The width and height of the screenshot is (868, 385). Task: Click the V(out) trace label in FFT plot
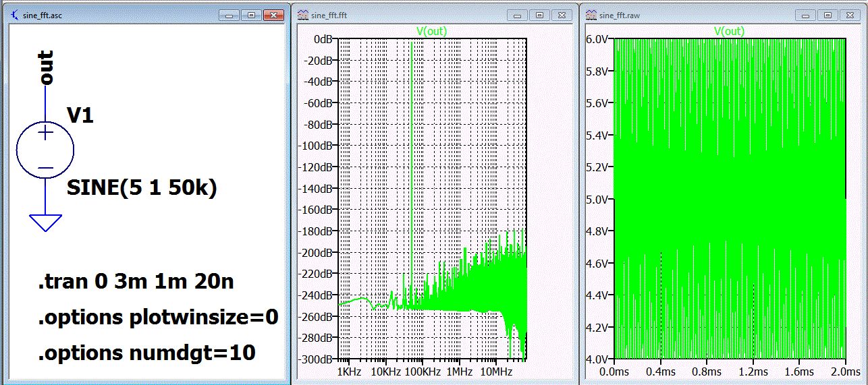[x=431, y=31]
